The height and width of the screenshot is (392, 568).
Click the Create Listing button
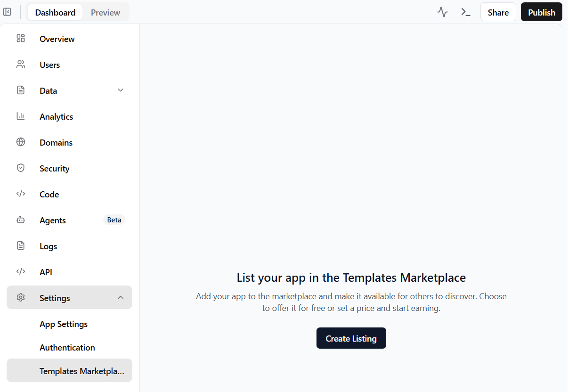click(x=351, y=338)
